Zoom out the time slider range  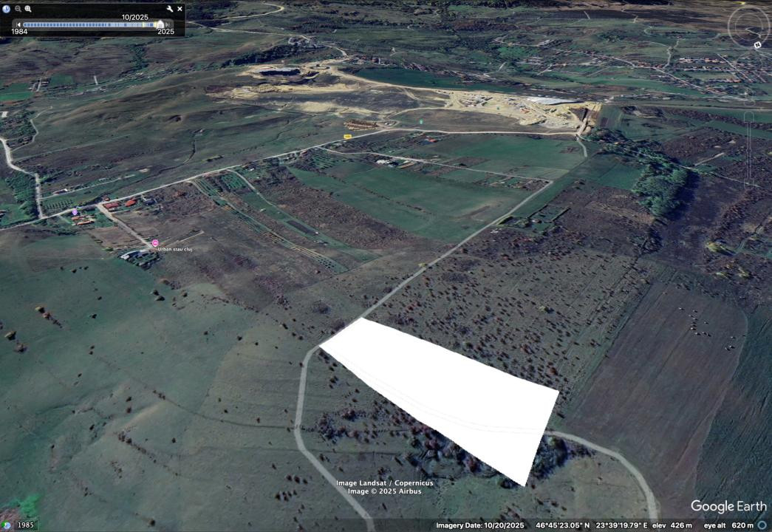pyautogui.click(x=18, y=9)
